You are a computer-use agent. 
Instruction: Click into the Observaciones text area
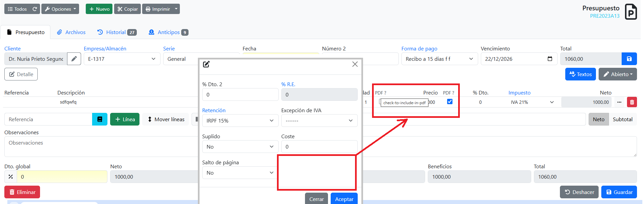pos(100,147)
